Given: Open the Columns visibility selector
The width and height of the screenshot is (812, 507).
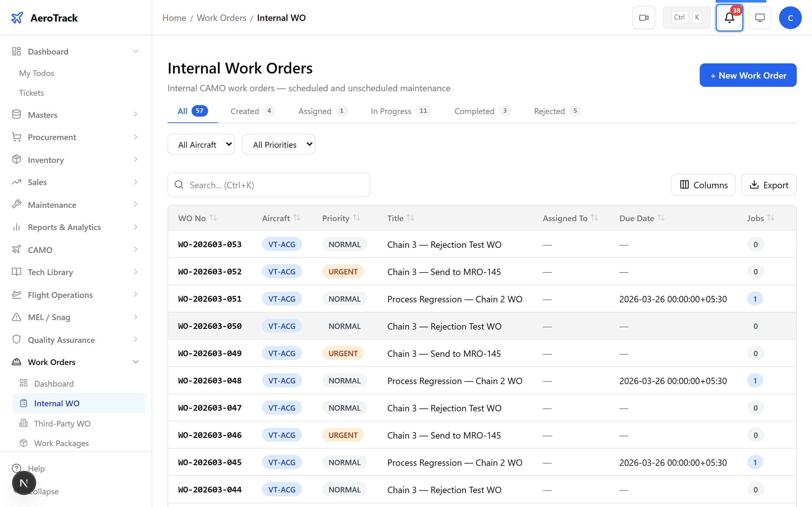Looking at the screenshot, I should [703, 185].
